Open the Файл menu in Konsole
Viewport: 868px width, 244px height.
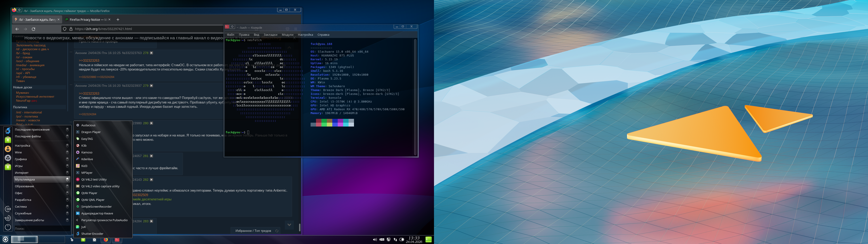(x=231, y=35)
